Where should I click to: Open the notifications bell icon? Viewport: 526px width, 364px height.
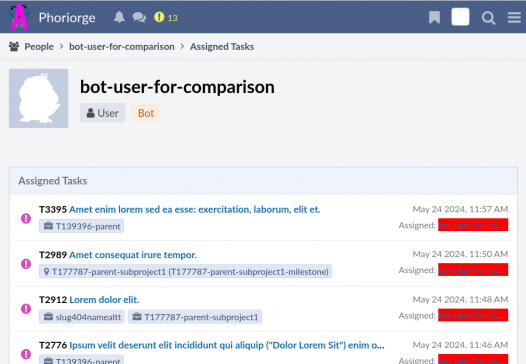[119, 17]
